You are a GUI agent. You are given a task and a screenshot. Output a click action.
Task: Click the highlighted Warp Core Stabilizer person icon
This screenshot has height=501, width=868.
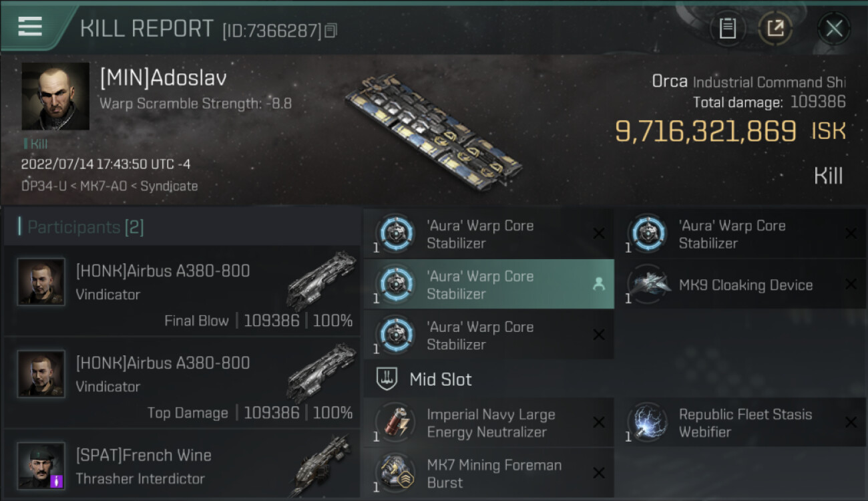coord(599,284)
